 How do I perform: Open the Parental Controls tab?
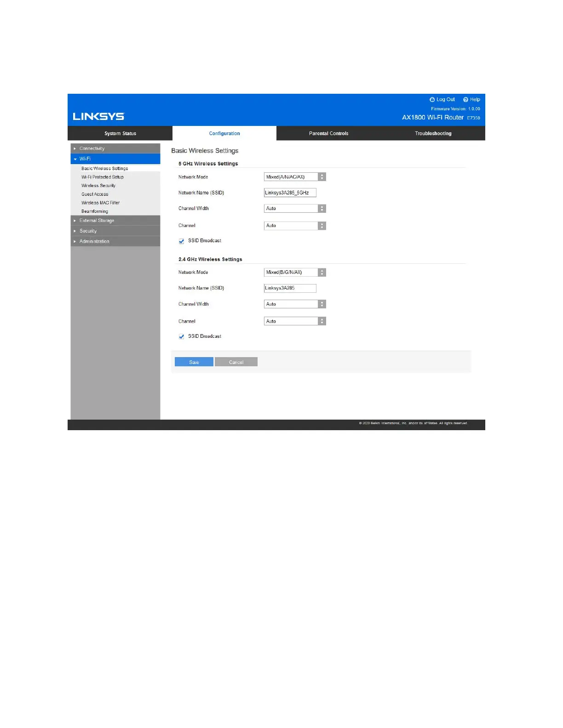coord(328,133)
